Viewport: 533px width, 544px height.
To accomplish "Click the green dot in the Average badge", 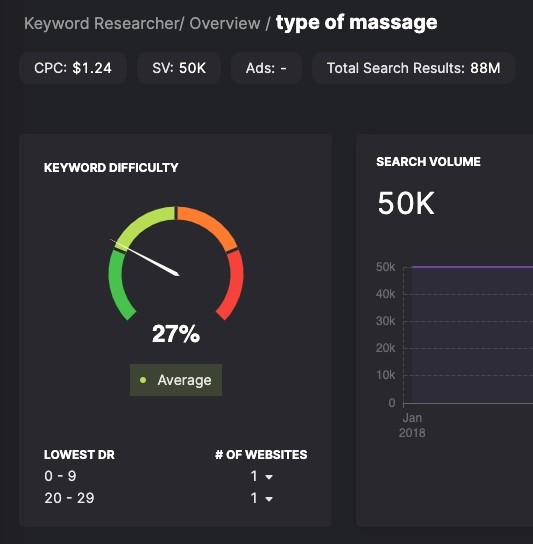I will (x=143, y=380).
